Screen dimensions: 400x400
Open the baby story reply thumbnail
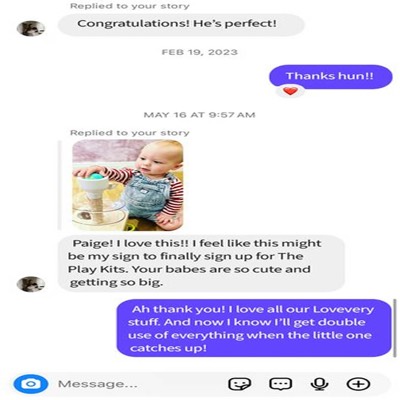click(x=128, y=185)
